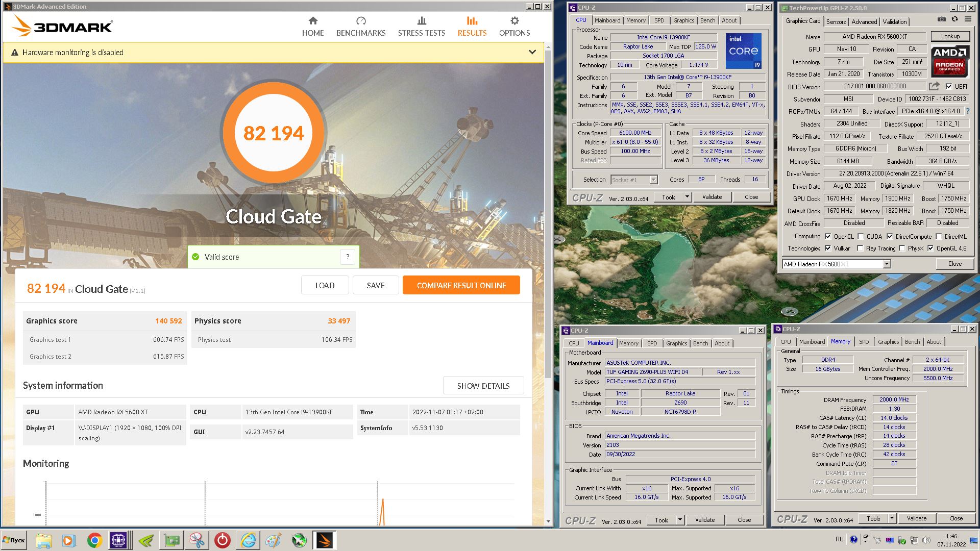Open the Bench tab in top CPU-Z window

click(707, 20)
